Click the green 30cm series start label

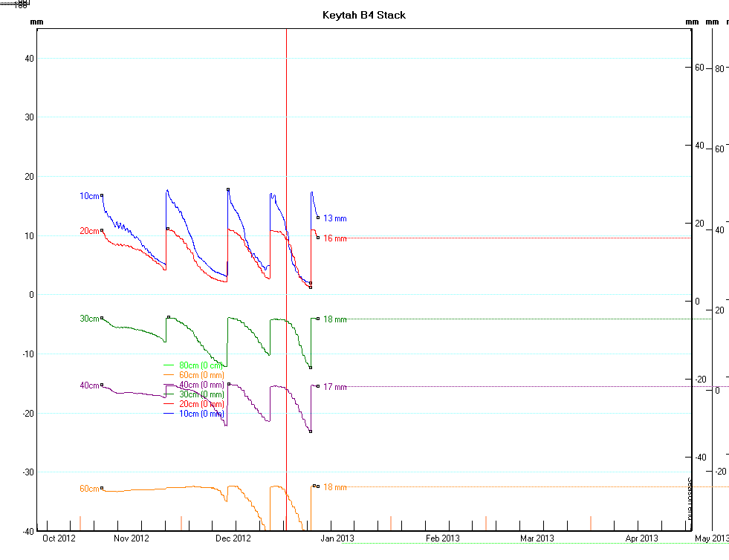point(89,319)
